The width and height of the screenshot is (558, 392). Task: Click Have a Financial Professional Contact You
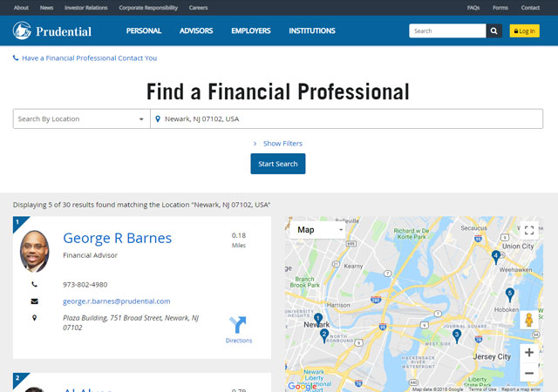(89, 58)
